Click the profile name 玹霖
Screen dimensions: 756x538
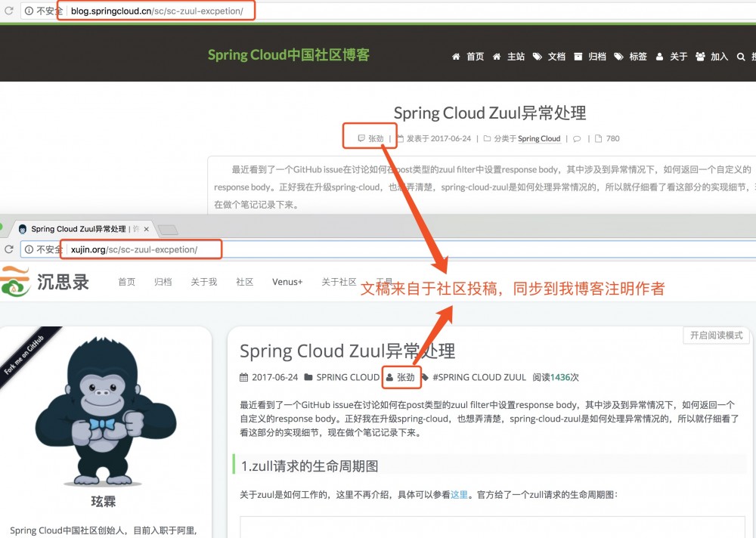(103, 502)
